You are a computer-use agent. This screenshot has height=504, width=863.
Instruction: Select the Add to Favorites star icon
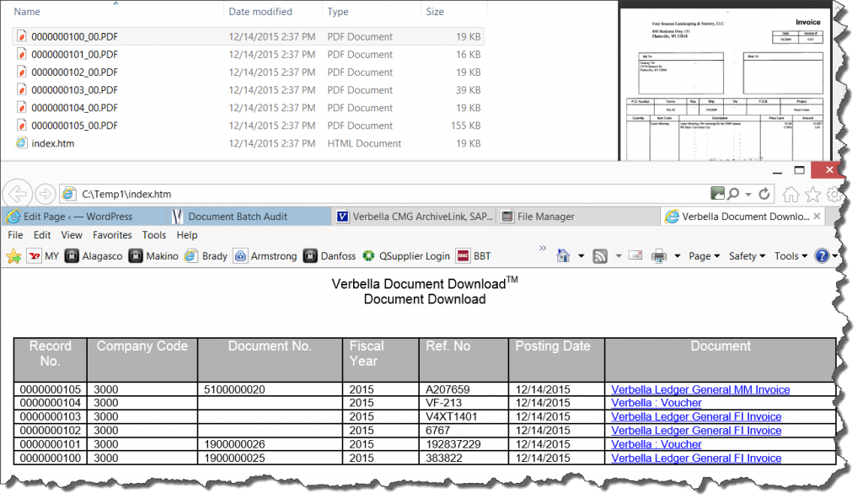pyautogui.click(x=13, y=255)
